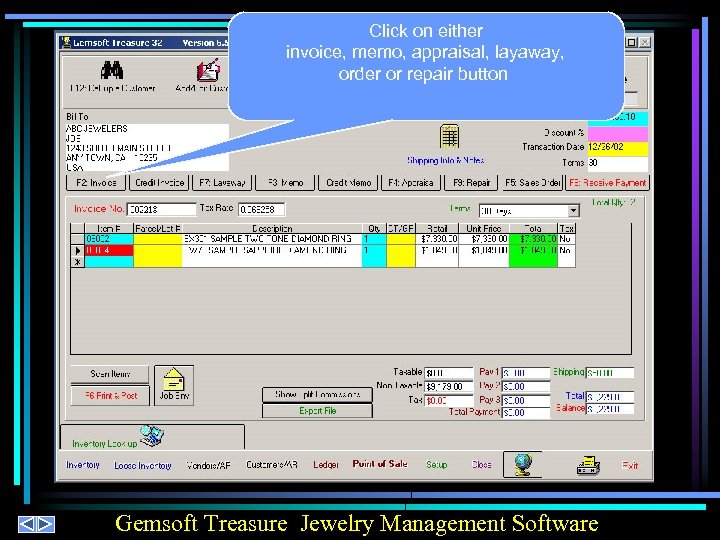Select the F7: Layaway button
Viewport: 720px width, 540px height.
pos(222,183)
